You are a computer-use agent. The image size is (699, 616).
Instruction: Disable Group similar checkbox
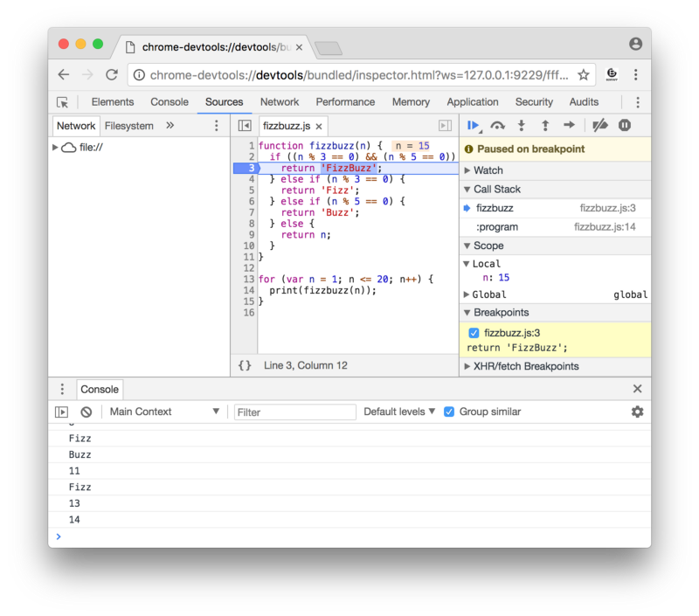(x=449, y=412)
